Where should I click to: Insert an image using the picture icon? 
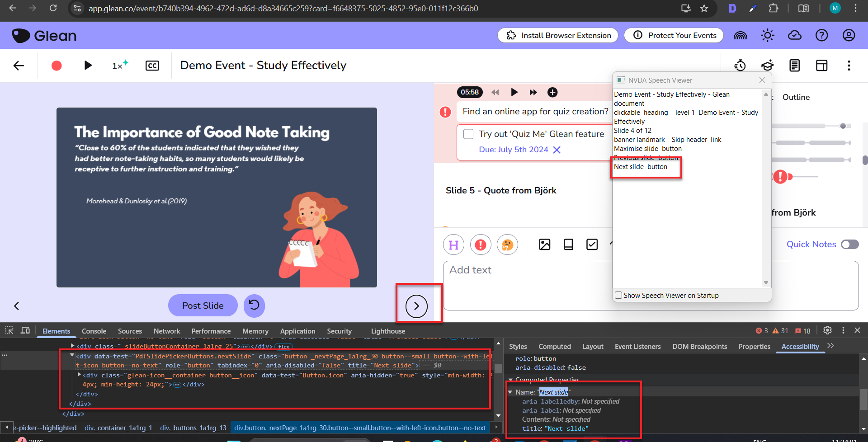click(544, 245)
